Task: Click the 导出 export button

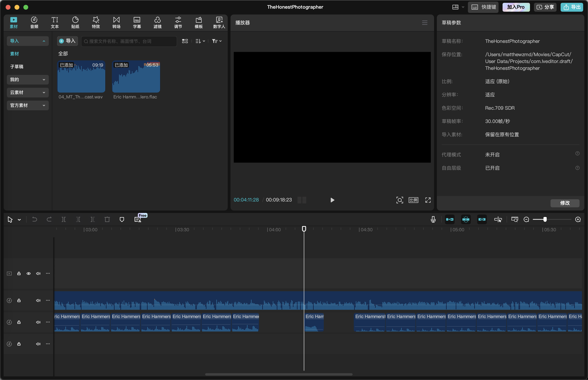Action: point(572,7)
